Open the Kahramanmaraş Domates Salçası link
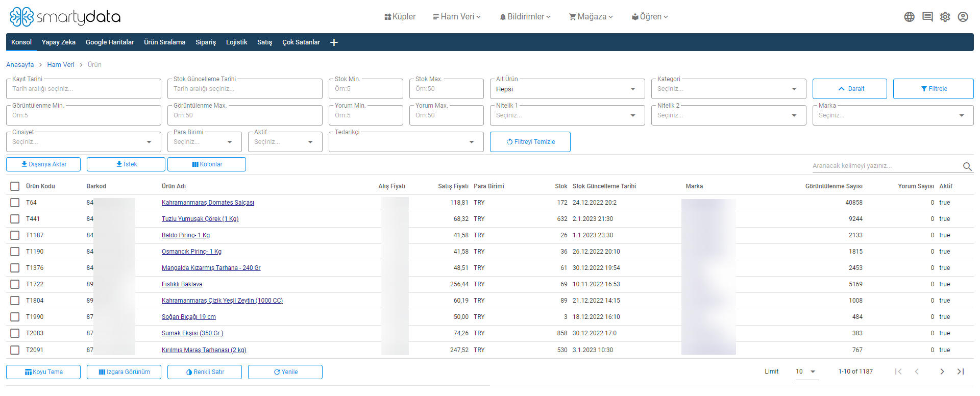980x396 pixels. tap(208, 203)
